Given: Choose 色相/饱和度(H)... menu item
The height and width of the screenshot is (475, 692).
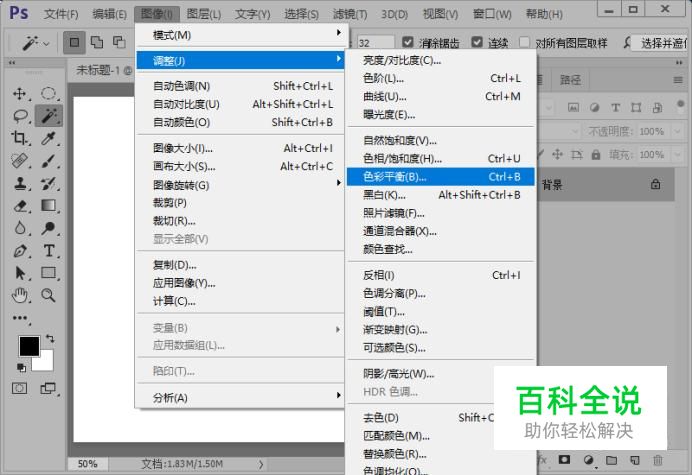Looking at the screenshot, I should click(440, 159).
